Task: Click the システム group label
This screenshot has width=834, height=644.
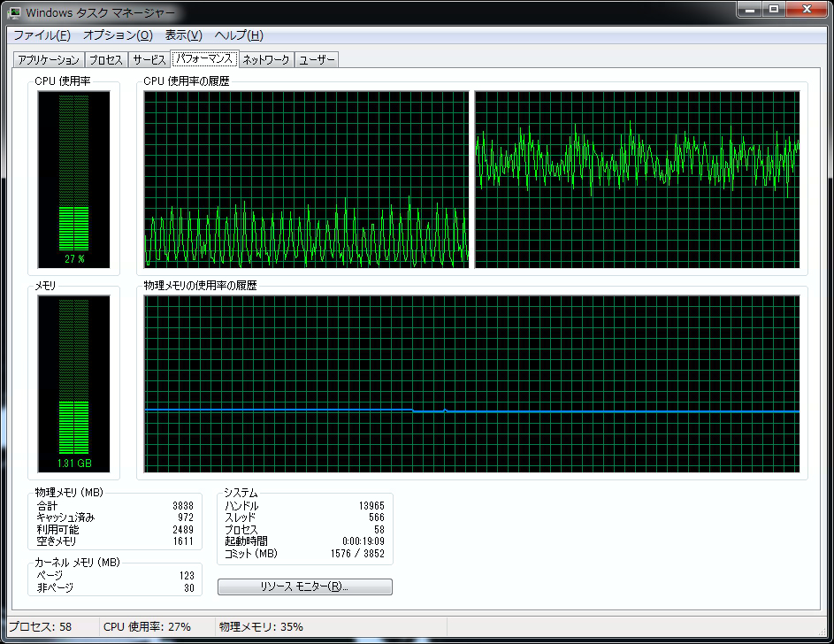Action: point(241,493)
